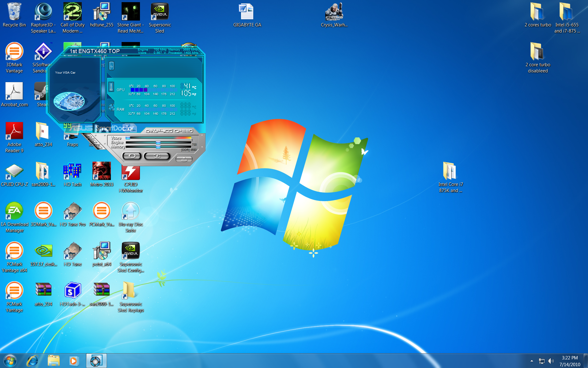This screenshot has height=368, width=588.
Task: Launch Call of Duty Modern Warfare icon
Action: pos(73,17)
